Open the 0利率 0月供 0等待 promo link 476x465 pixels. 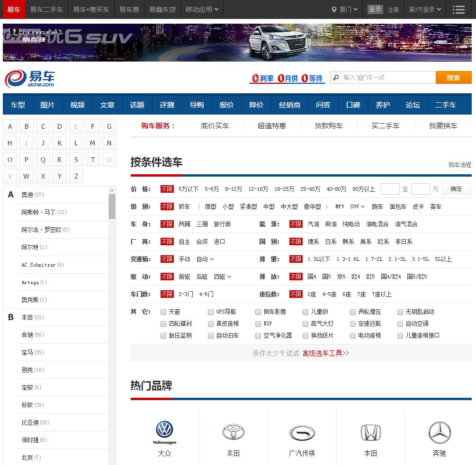pyautogui.click(x=287, y=79)
